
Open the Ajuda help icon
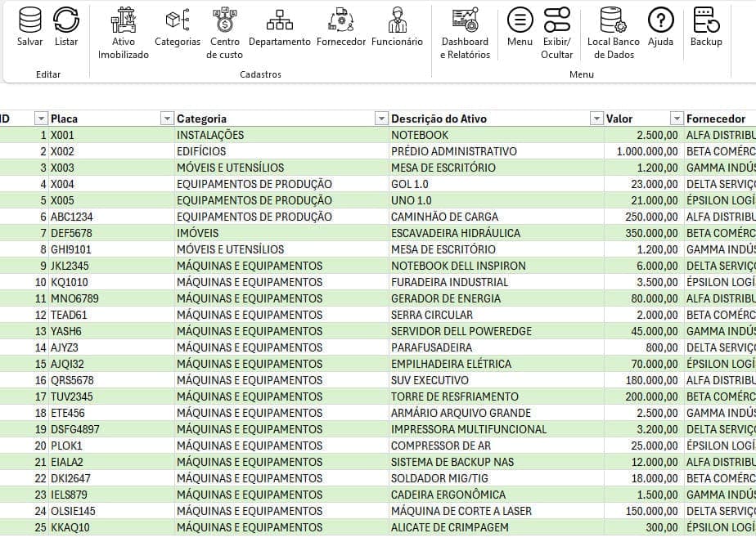[x=660, y=20]
